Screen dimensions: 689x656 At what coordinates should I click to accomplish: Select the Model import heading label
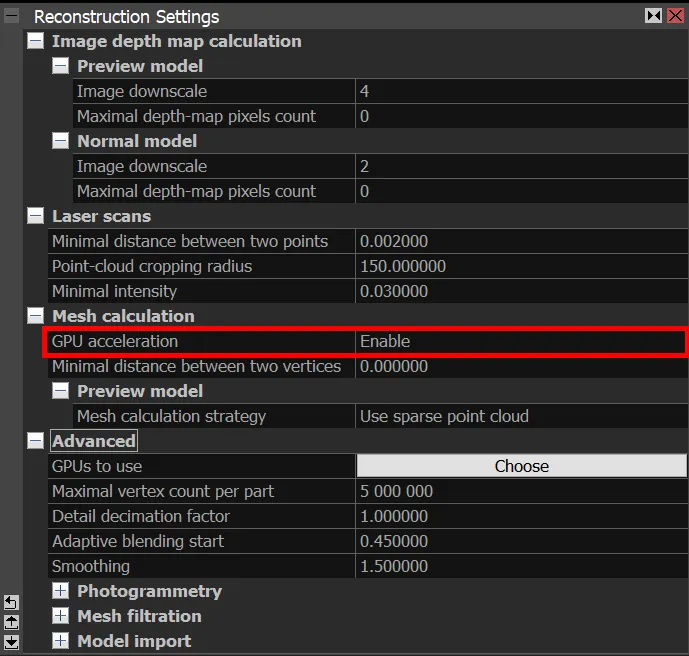click(134, 642)
